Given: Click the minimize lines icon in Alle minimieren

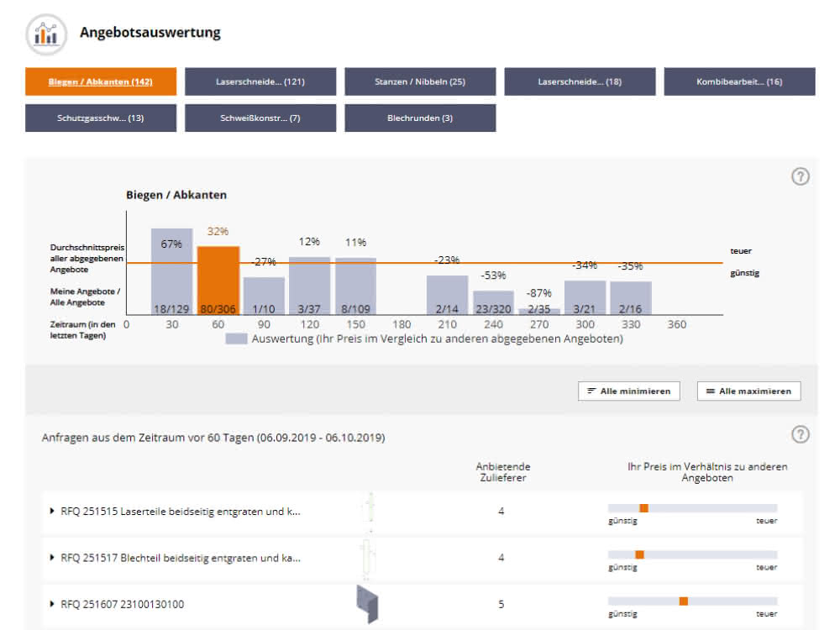Looking at the screenshot, I should [x=591, y=391].
